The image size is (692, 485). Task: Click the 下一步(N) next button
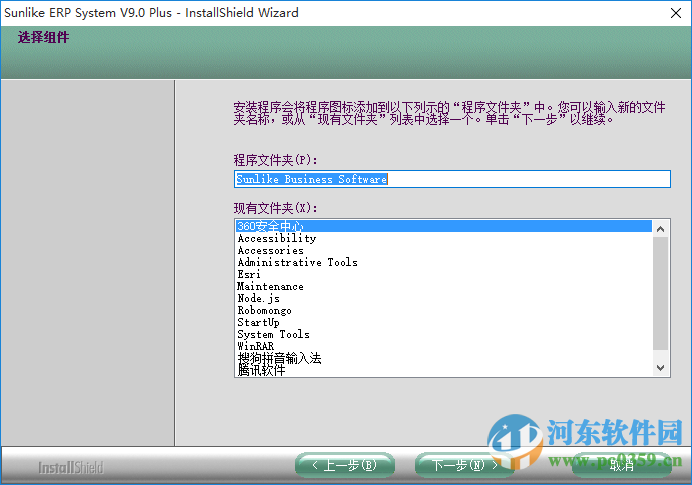point(465,465)
